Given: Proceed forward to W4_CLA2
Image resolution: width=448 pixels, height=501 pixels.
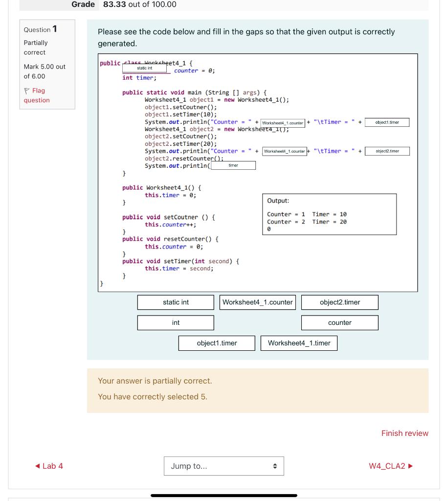Looking at the screenshot, I should click(391, 466).
